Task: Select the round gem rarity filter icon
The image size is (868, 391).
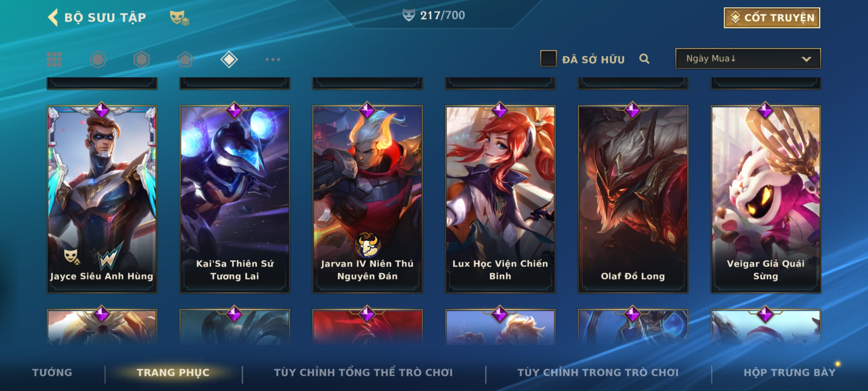Action: [98, 59]
